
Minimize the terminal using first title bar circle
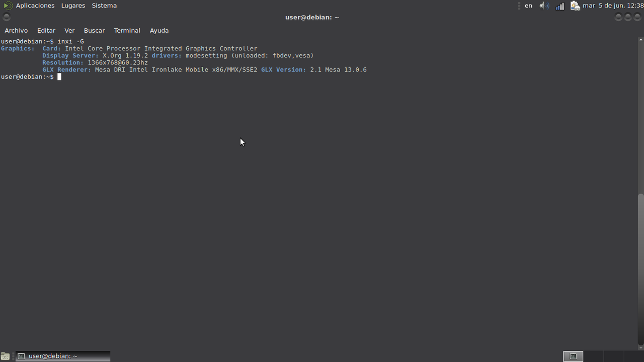pos(619,17)
